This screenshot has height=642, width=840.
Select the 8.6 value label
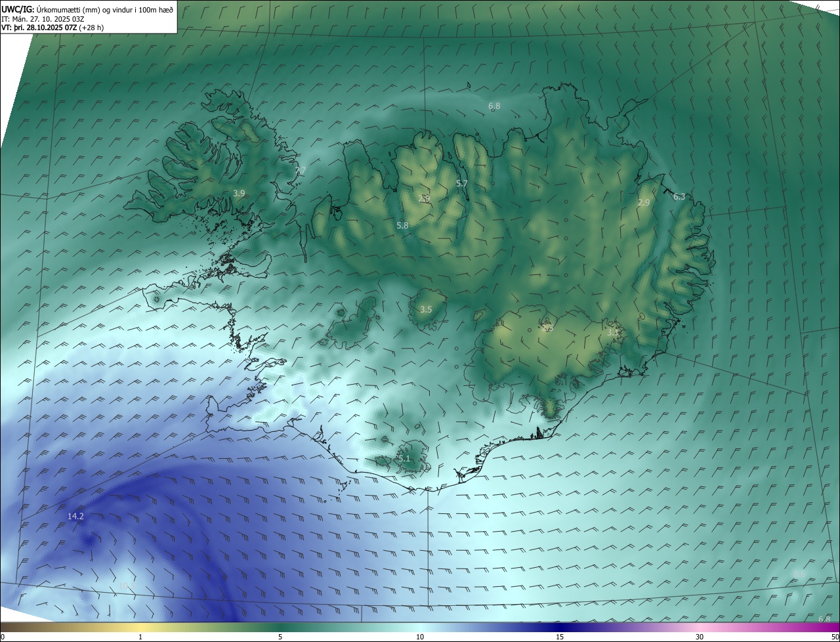coord(799,574)
